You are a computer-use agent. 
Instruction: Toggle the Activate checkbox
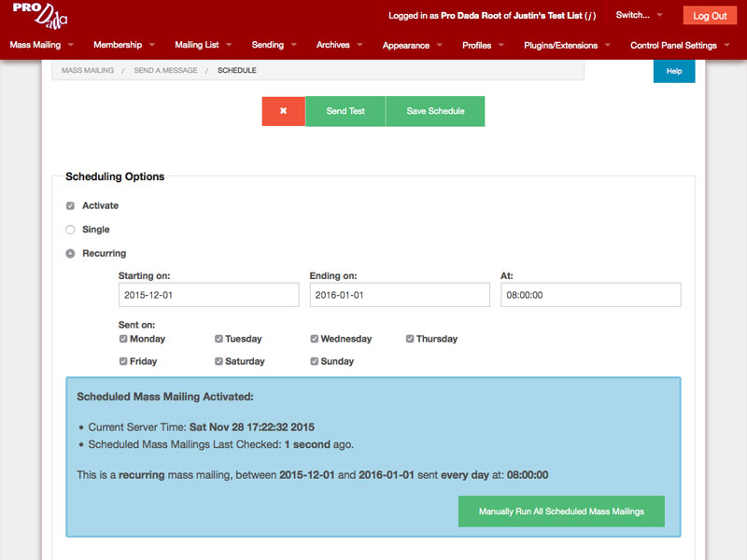pyautogui.click(x=70, y=206)
